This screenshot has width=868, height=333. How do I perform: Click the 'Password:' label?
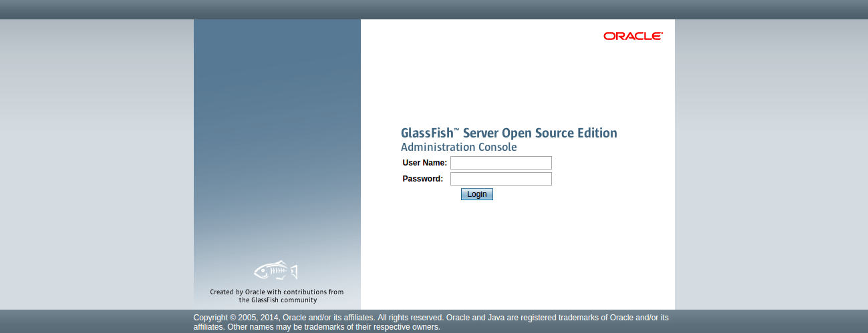click(x=423, y=179)
